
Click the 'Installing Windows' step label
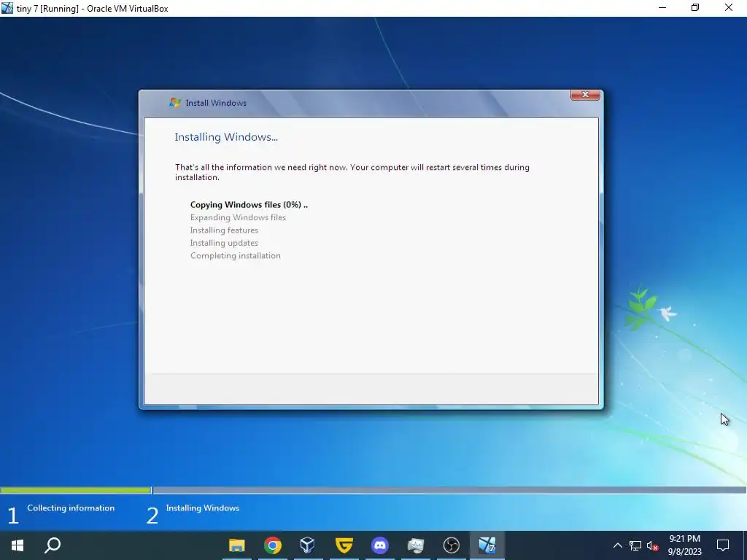click(x=203, y=508)
